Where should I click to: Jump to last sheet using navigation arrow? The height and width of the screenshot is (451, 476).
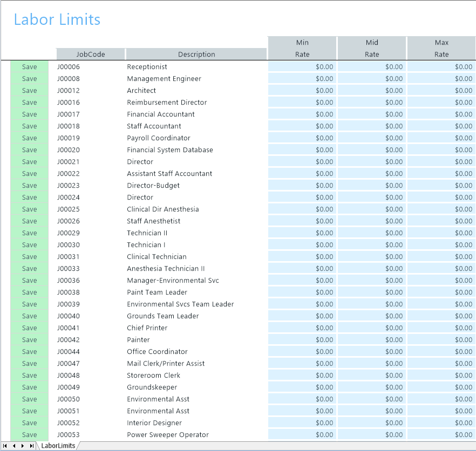click(x=32, y=446)
